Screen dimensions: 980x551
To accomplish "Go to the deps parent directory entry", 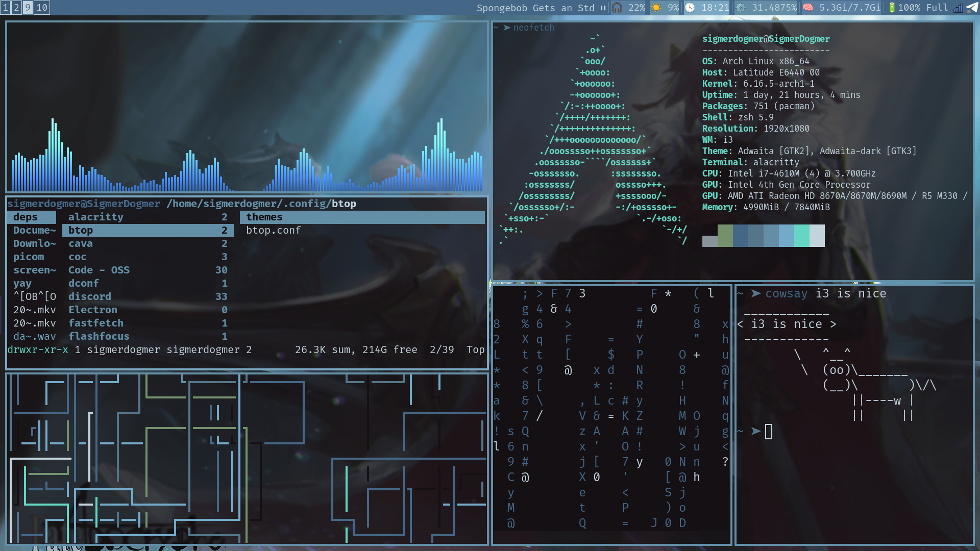I will tap(26, 217).
